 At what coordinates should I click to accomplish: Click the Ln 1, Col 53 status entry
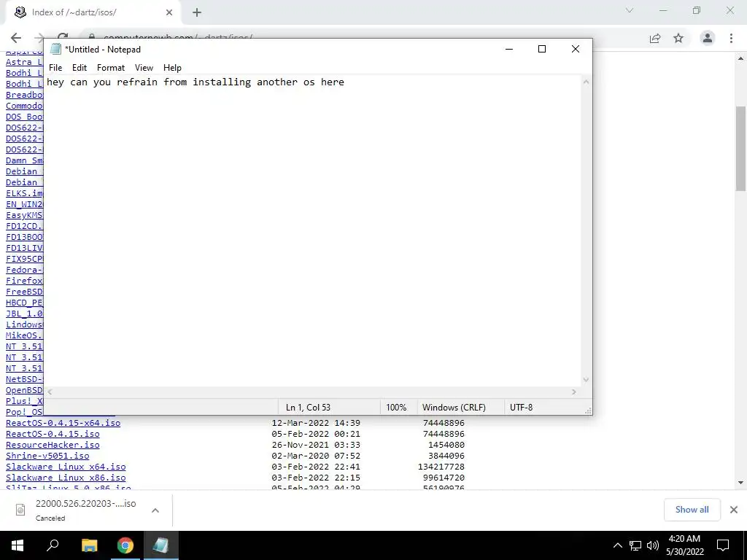pos(308,408)
